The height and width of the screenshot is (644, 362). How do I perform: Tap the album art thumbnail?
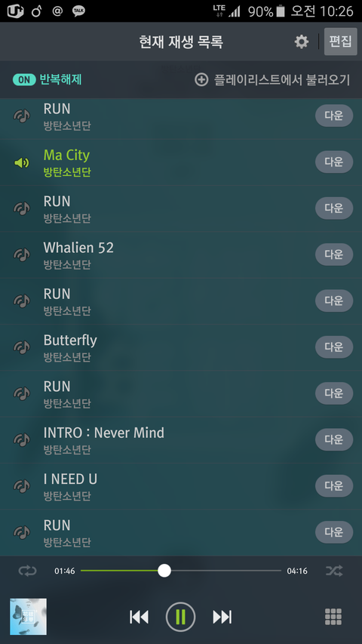coord(29,617)
